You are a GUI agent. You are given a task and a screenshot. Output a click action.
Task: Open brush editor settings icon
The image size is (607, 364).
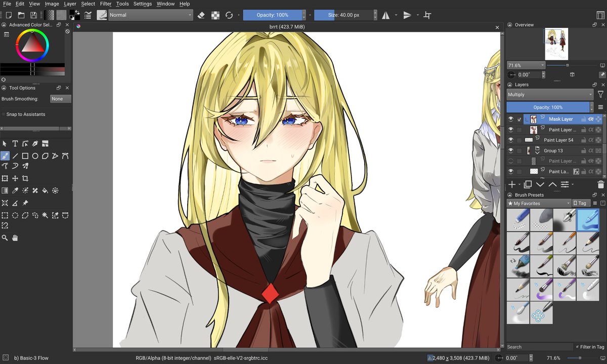point(88,15)
